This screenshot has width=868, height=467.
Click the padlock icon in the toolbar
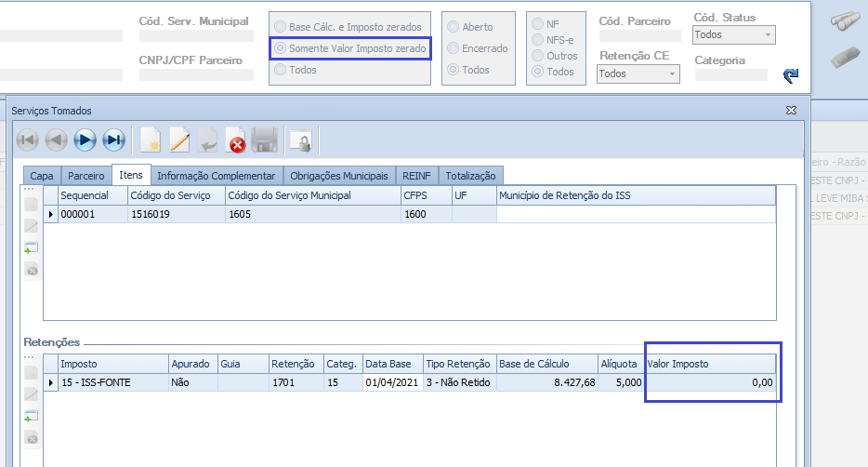pyautogui.click(x=300, y=140)
